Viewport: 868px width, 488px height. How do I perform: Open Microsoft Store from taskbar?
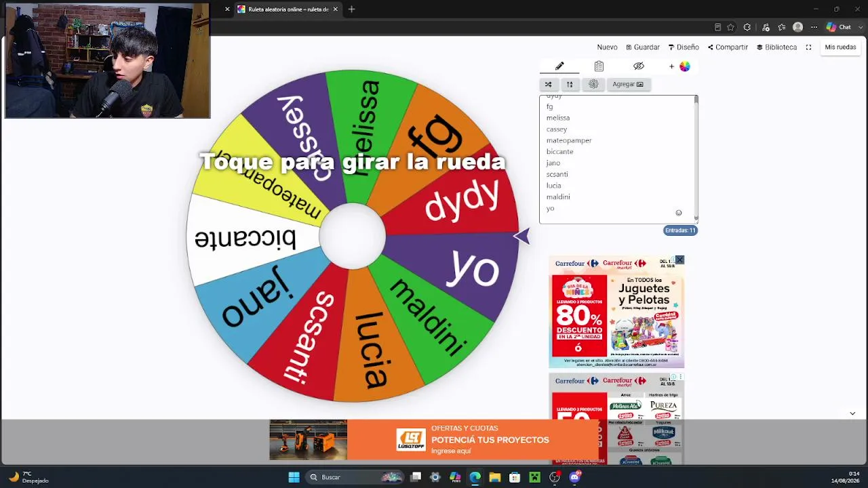tap(515, 477)
